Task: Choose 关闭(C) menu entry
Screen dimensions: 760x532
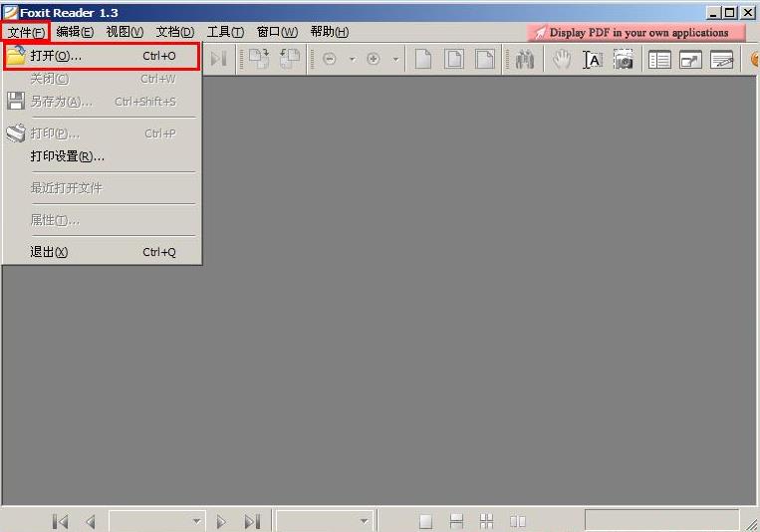Action: click(102, 79)
